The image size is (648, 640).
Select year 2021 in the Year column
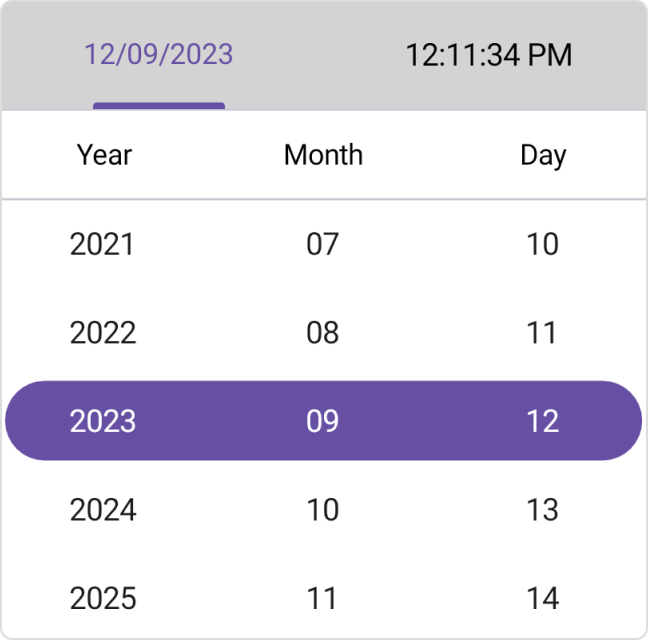pos(102,244)
